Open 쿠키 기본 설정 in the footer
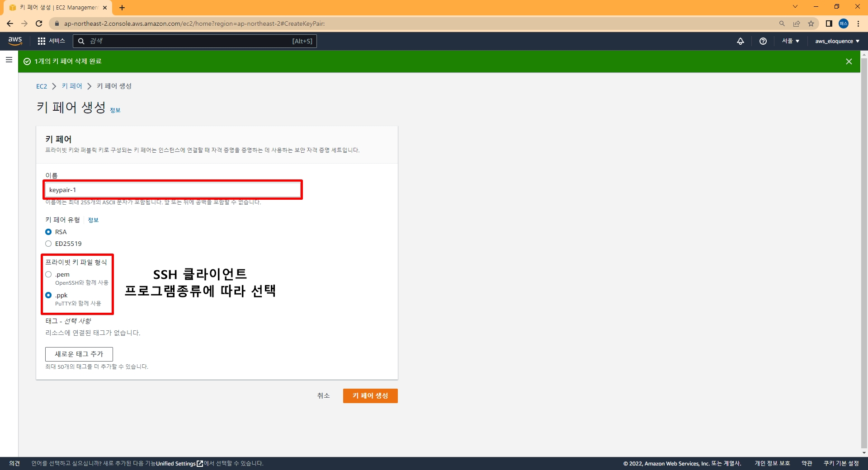 coord(840,463)
